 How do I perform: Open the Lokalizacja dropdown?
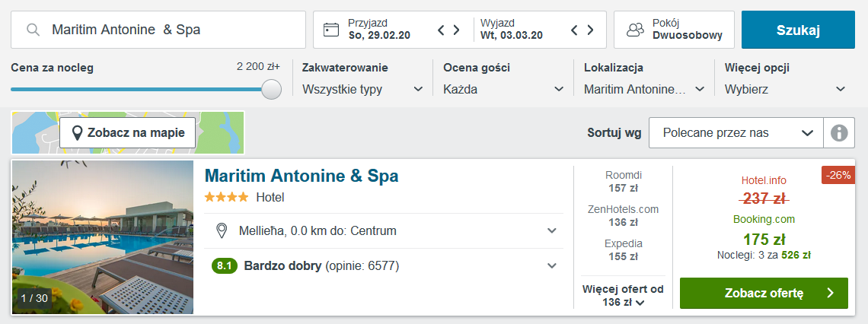(644, 89)
